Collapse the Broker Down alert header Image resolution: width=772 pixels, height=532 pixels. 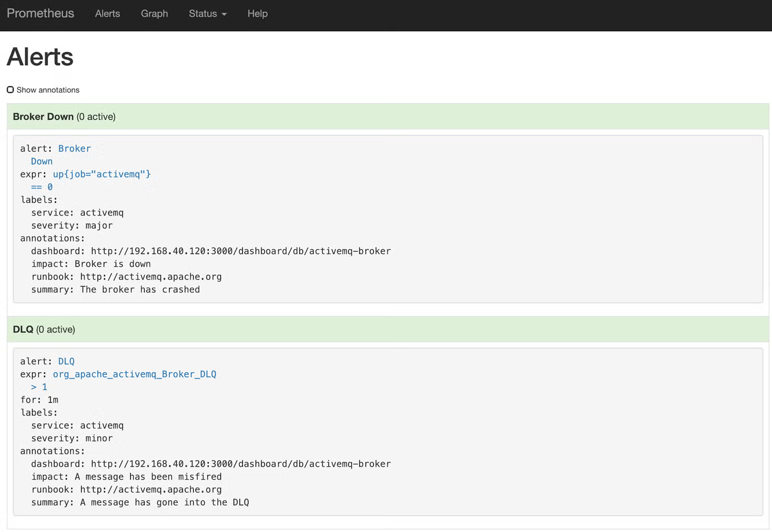388,116
